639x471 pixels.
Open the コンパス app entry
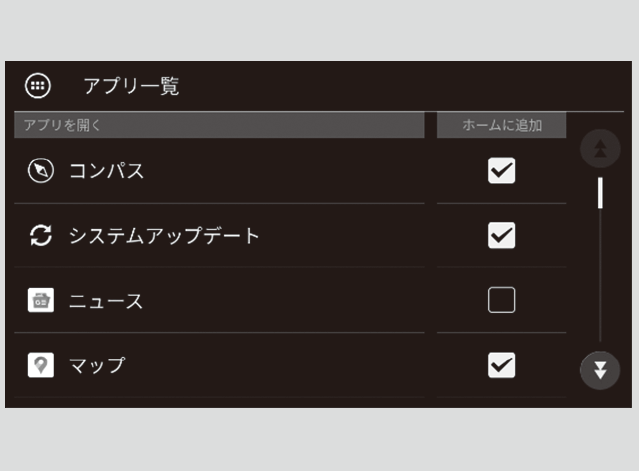(x=219, y=171)
